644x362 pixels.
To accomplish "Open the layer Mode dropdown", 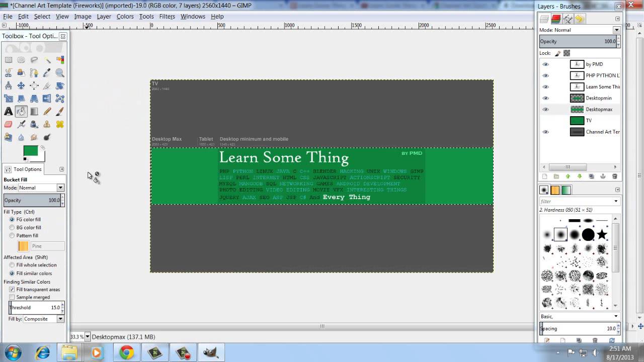I will (x=616, y=30).
